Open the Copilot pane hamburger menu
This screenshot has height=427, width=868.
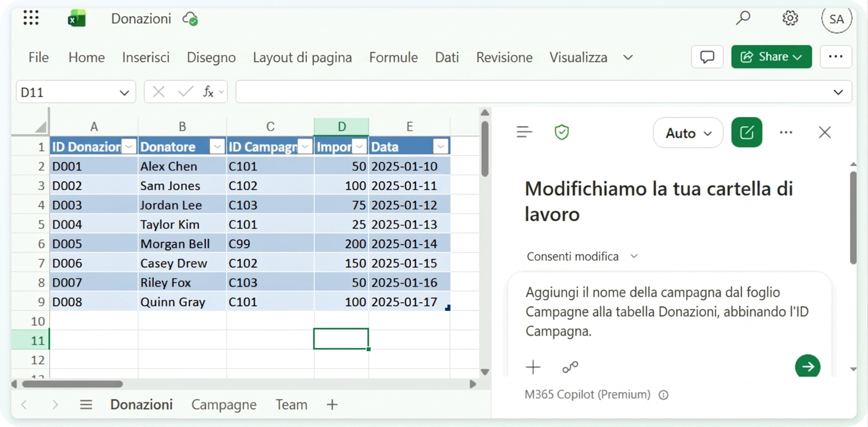524,132
